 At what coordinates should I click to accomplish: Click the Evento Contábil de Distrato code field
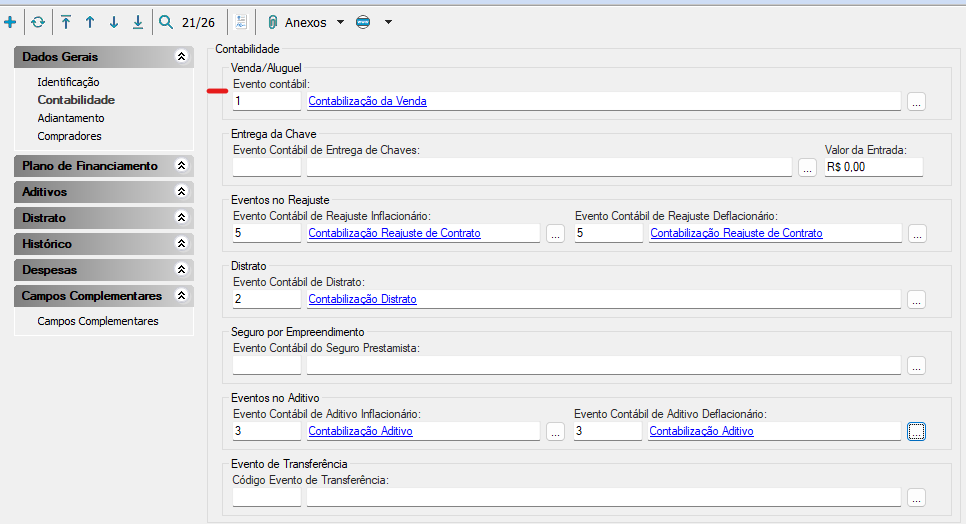[267, 299]
